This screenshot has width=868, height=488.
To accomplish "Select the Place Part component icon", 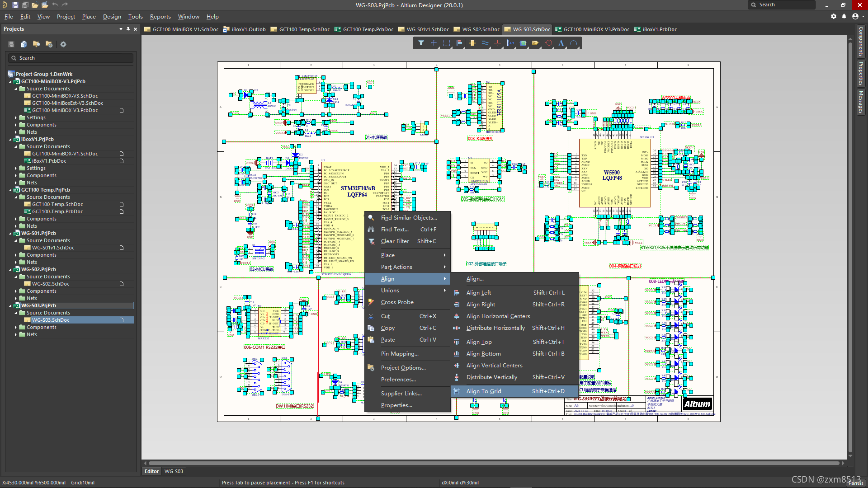I will (x=472, y=43).
